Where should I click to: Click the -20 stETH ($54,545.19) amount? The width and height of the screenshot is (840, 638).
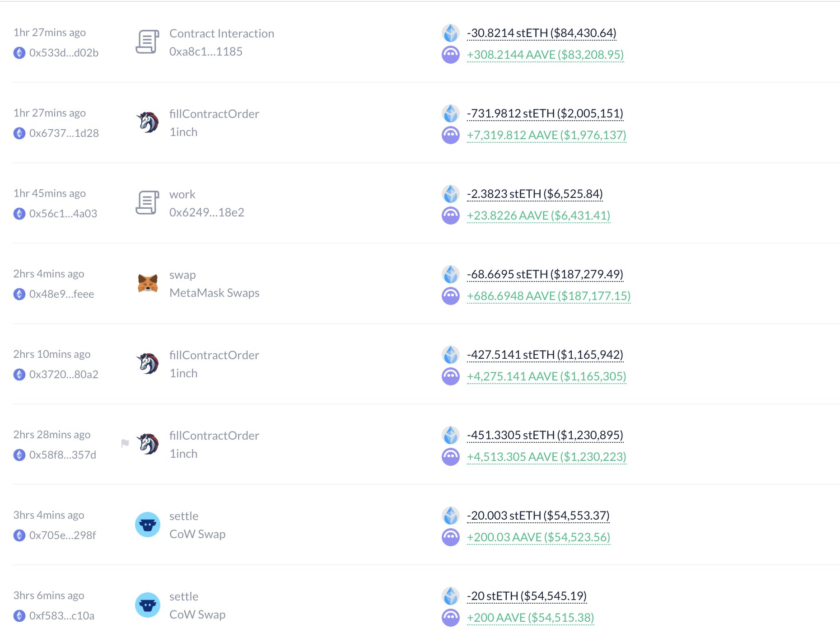(527, 596)
